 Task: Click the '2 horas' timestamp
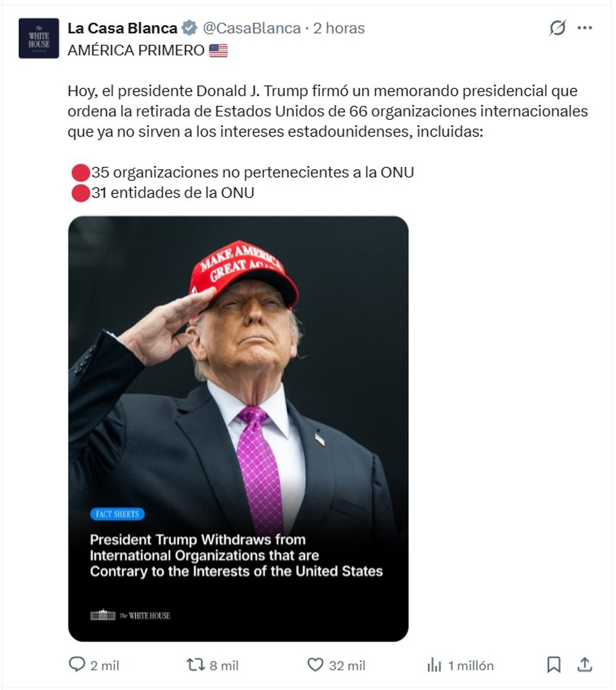[339, 28]
